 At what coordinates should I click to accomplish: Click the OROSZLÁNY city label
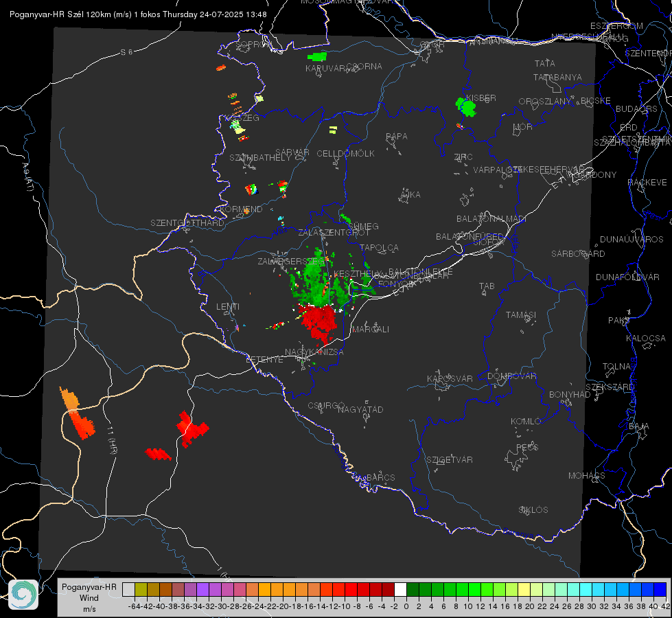point(545,102)
